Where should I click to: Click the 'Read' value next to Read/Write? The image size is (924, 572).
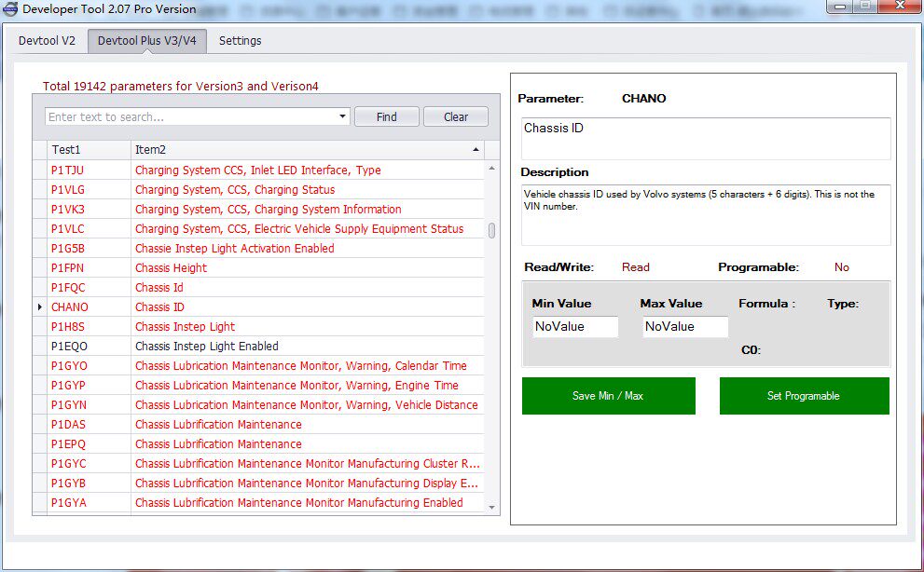[x=635, y=267]
